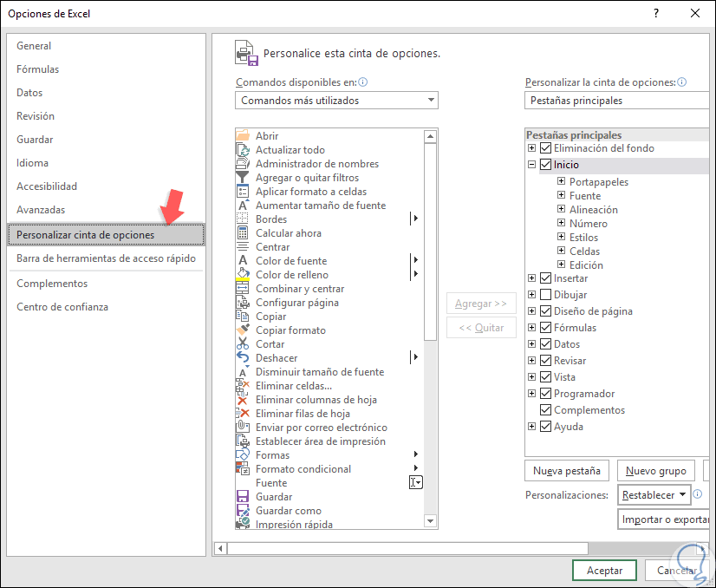Click the Administrador de nombres icon
The image size is (716, 588).
[243, 164]
